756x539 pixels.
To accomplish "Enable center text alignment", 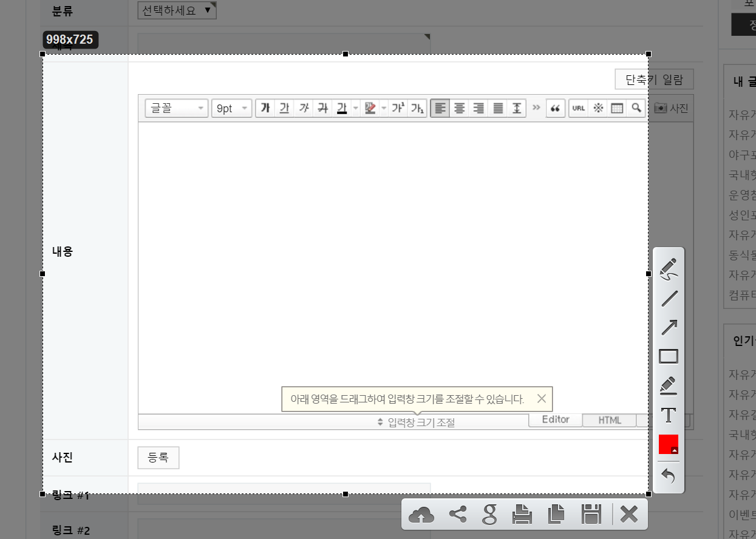I will (x=460, y=108).
